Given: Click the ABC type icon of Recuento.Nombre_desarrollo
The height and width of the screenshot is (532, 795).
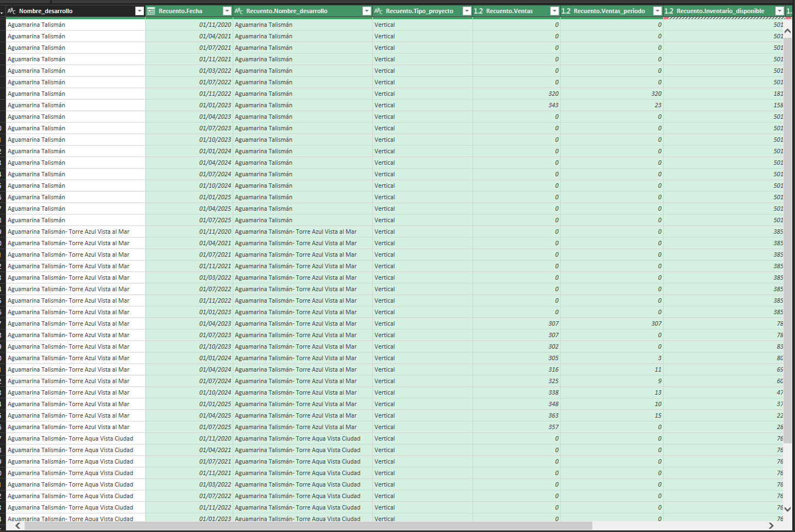Looking at the screenshot, I should 239,11.
